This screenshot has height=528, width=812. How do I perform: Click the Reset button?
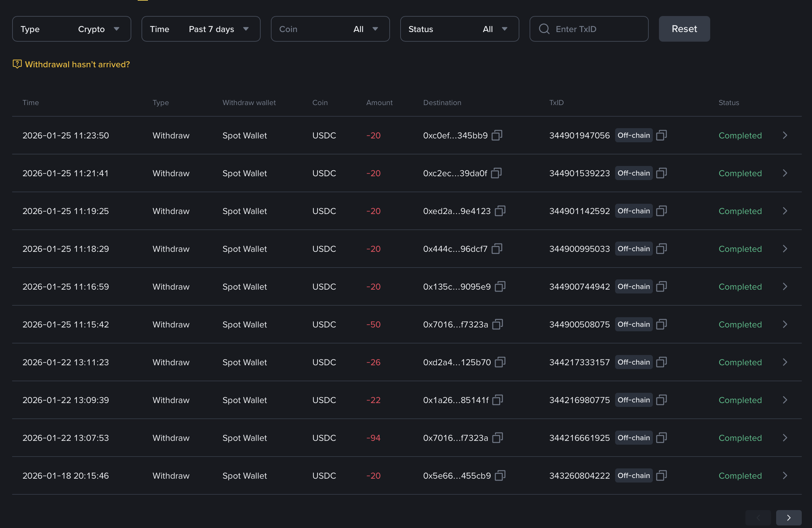tap(684, 29)
